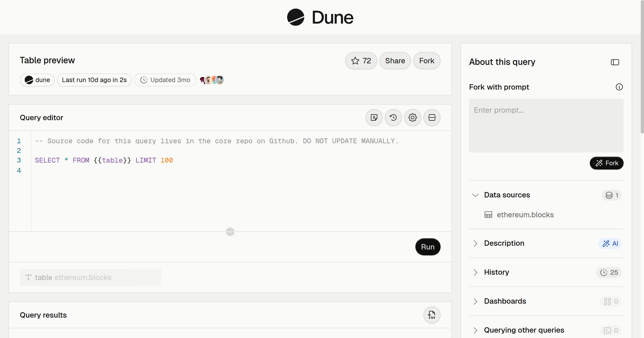
Task: Click the Updated 3mo badge
Action: [165, 80]
